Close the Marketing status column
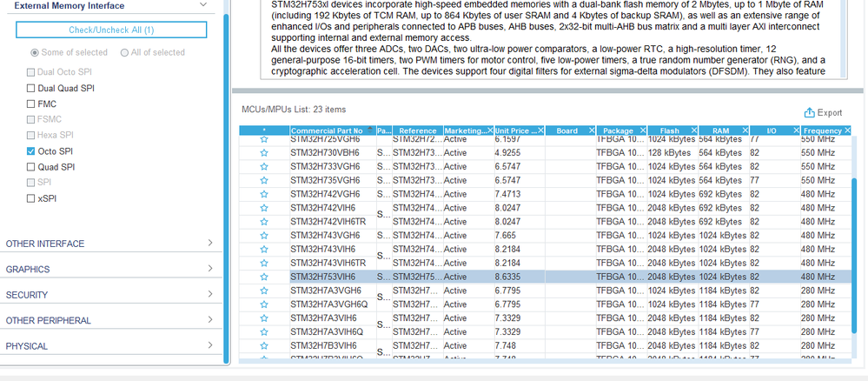 coord(490,130)
